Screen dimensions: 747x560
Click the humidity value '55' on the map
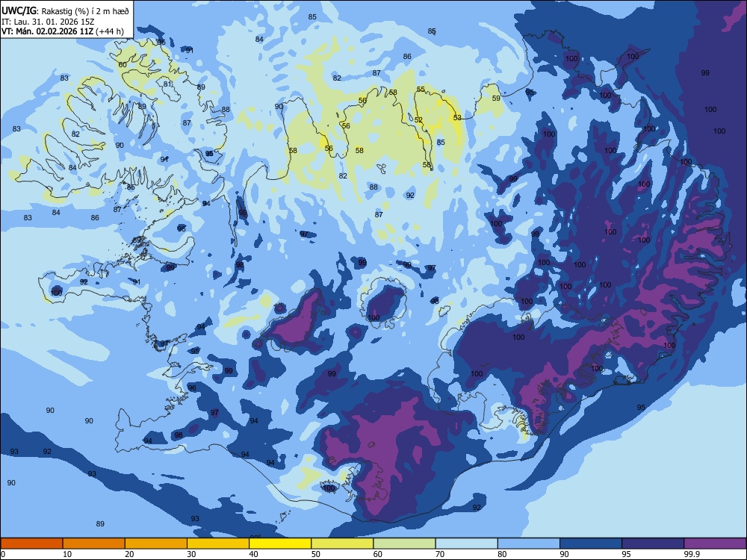pyautogui.click(x=421, y=89)
